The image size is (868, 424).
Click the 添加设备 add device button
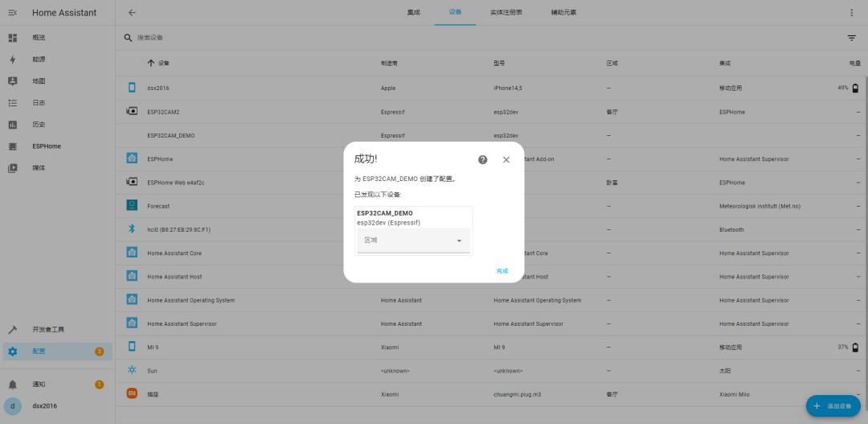[x=833, y=406]
